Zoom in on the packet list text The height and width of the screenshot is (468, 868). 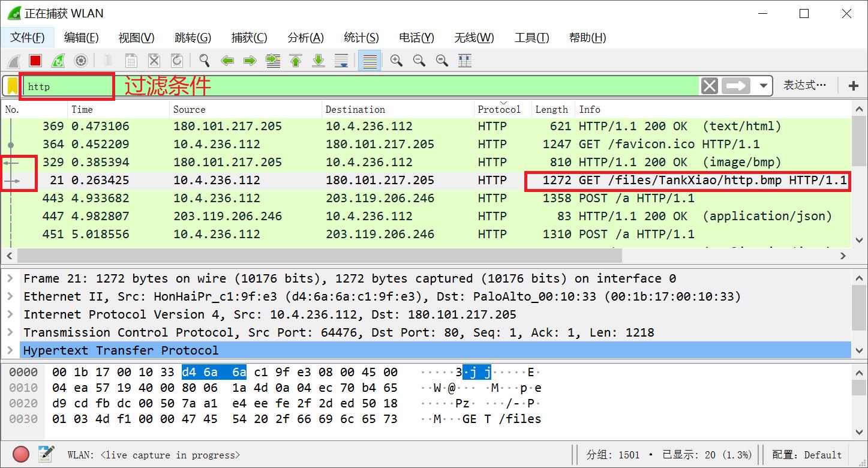coord(396,60)
